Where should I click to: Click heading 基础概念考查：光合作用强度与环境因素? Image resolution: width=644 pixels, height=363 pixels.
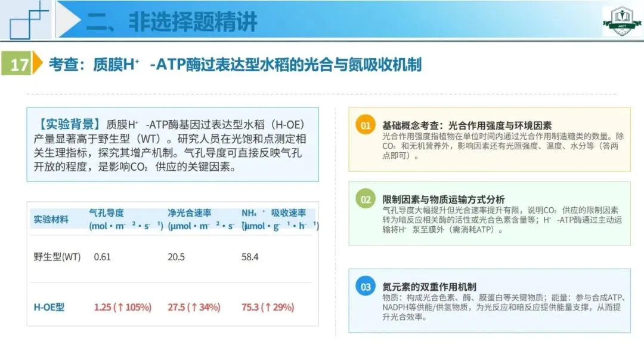pyautogui.click(x=467, y=125)
